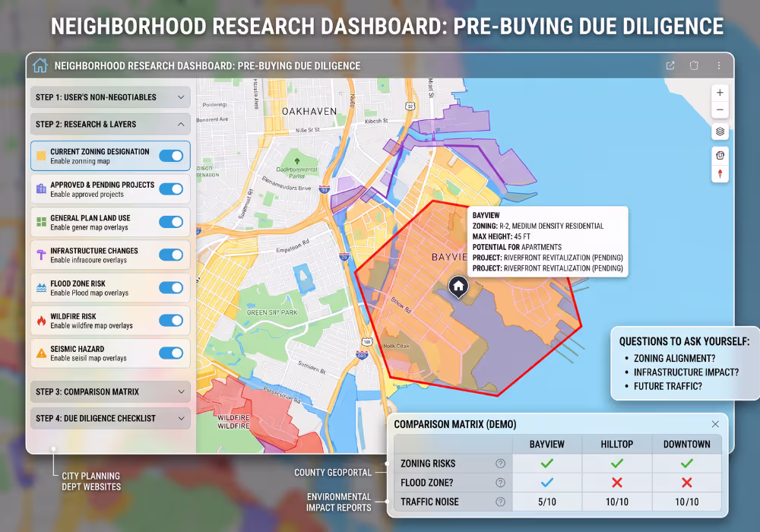Click the red location pin map control
Screen dimensions: 760x532
[720, 174]
